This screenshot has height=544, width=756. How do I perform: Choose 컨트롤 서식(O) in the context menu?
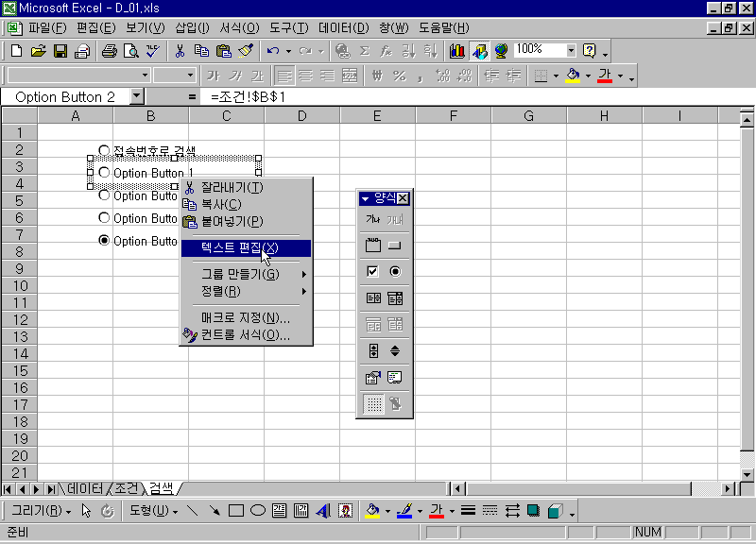pyautogui.click(x=246, y=335)
